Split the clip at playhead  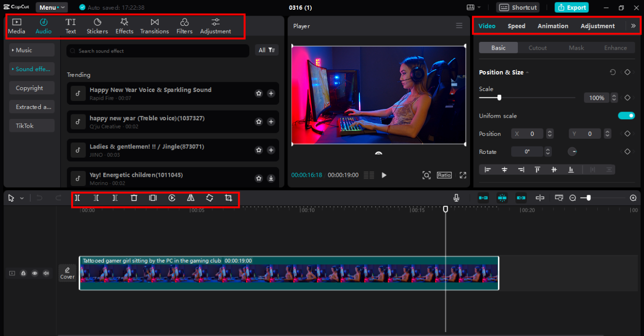(x=77, y=198)
